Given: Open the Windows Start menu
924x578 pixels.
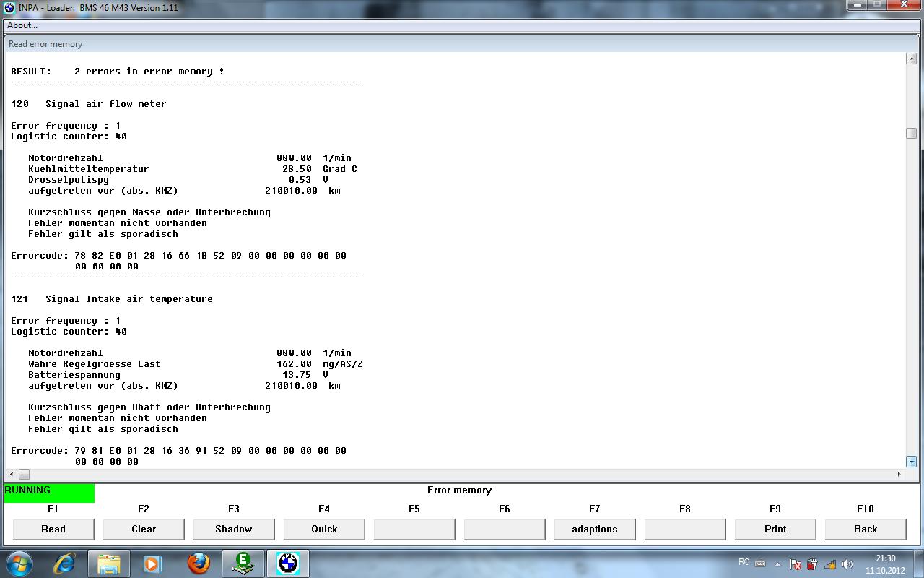Looking at the screenshot, I should pyautogui.click(x=19, y=564).
